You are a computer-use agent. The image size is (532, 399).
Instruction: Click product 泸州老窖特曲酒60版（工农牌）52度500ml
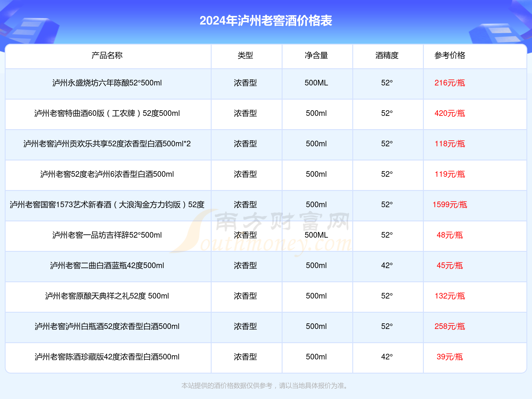point(107,113)
